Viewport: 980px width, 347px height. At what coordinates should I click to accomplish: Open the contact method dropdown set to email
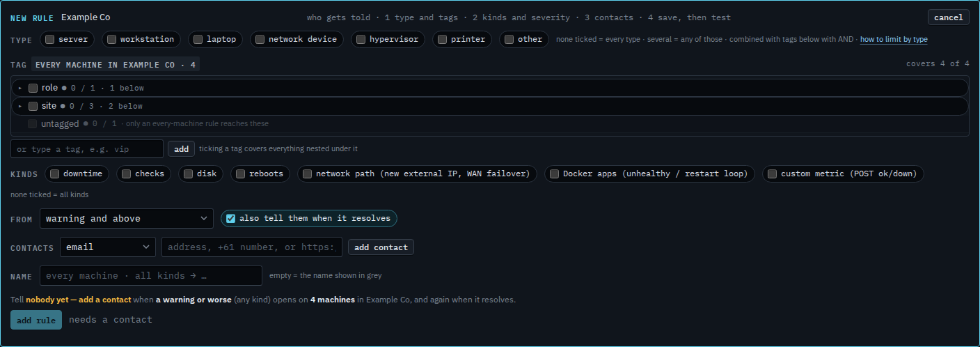pyautogui.click(x=108, y=247)
